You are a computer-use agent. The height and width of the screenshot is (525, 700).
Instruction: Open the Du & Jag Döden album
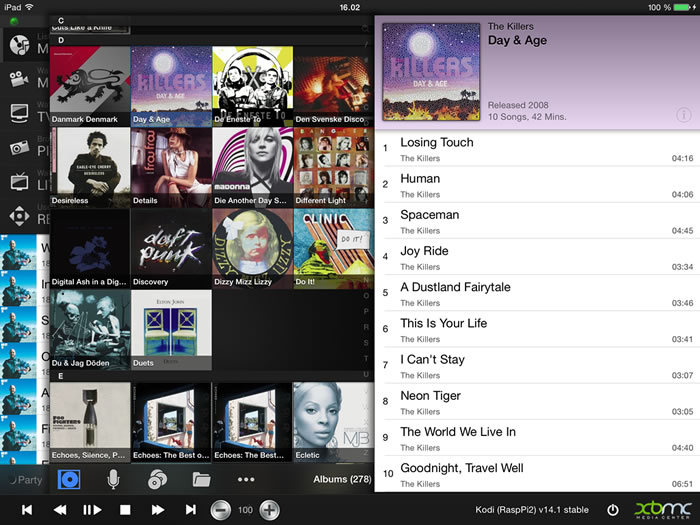tap(90, 330)
